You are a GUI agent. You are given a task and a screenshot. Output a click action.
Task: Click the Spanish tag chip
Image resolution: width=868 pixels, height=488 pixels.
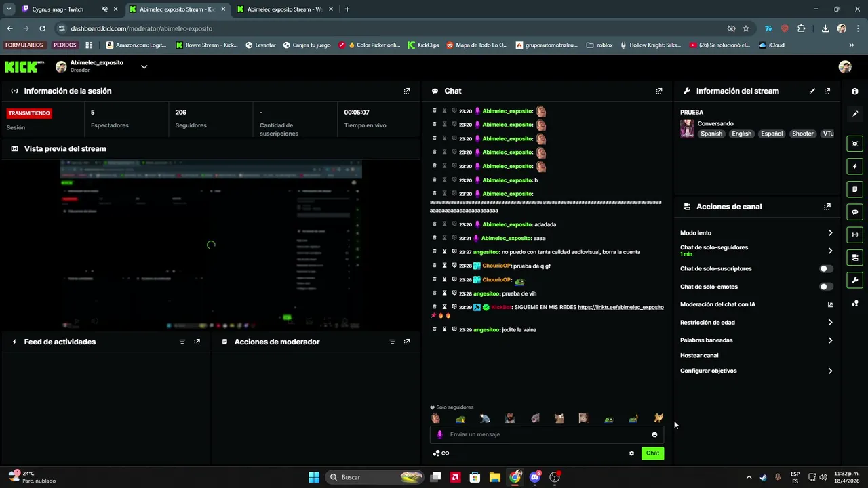pos(711,134)
